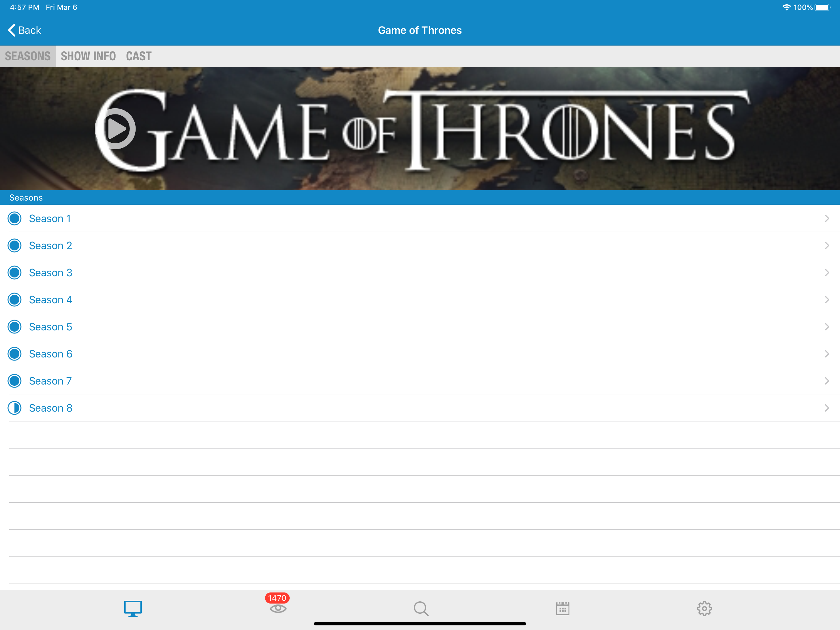
Task: Open the unwatched episodes eye tab
Action: pyautogui.click(x=278, y=609)
